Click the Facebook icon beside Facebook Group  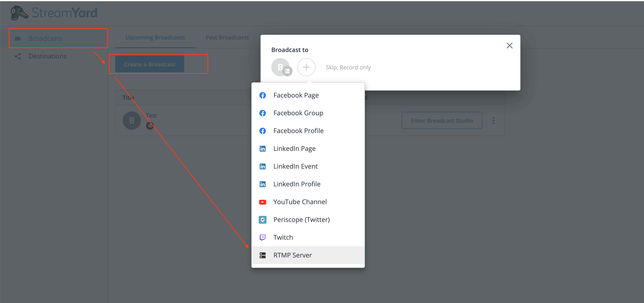(x=262, y=113)
